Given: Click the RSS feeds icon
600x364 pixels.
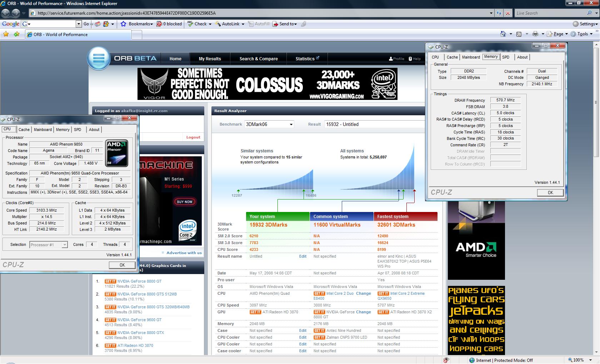Looking at the screenshot, I should 519,34.
